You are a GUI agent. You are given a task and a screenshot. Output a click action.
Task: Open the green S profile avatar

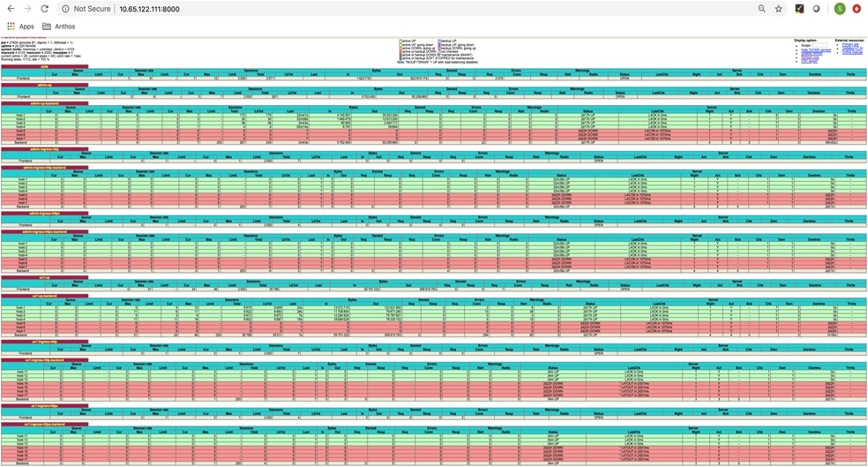click(840, 9)
